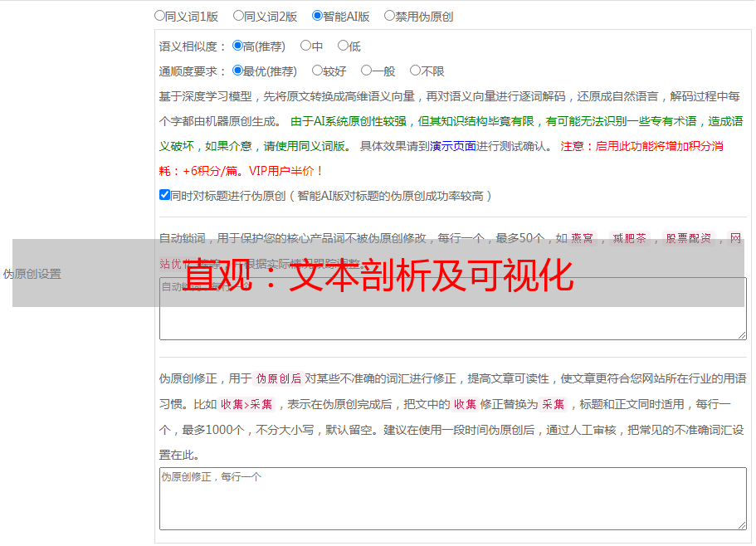
Task: Click the 直观：文本剖析及可视化 overlay banner
Action: point(378,274)
